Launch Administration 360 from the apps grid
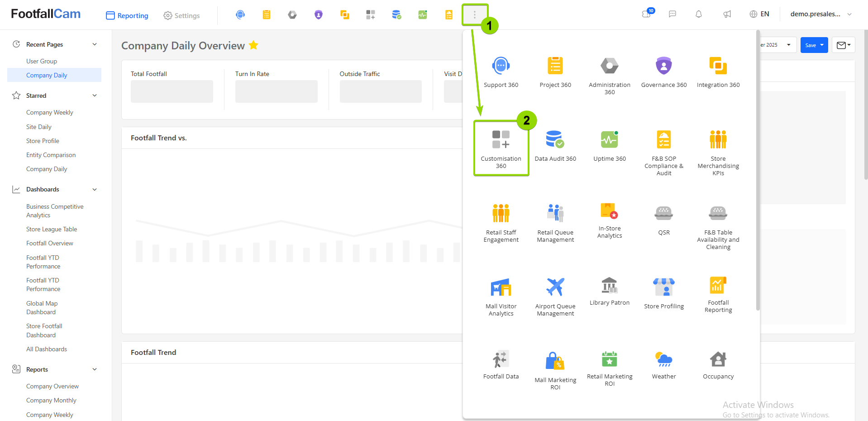This screenshot has width=868, height=421. (610, 76)
